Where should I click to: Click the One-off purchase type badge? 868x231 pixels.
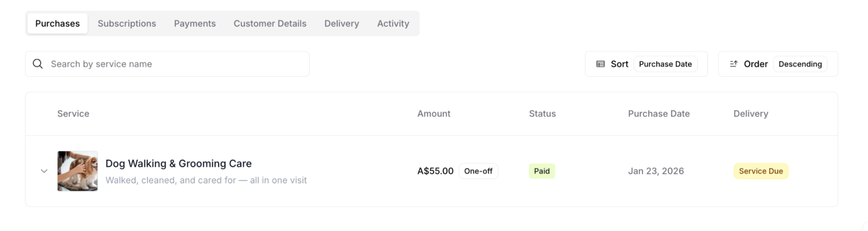[x=478, y=171]
